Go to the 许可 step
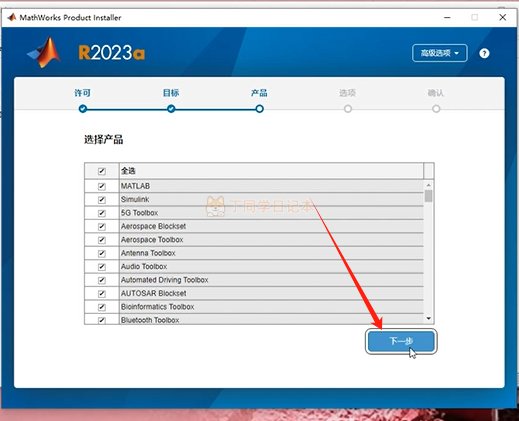The width and height of the screenshot is (519, 421). tap(82, 93)
